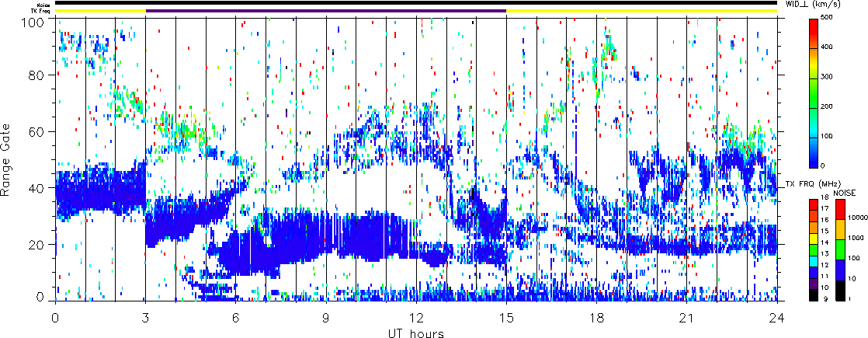This screenshot has width=868, height=338.
Task: Click '10000' on the NOISE scale
Action: pos(857,218)
